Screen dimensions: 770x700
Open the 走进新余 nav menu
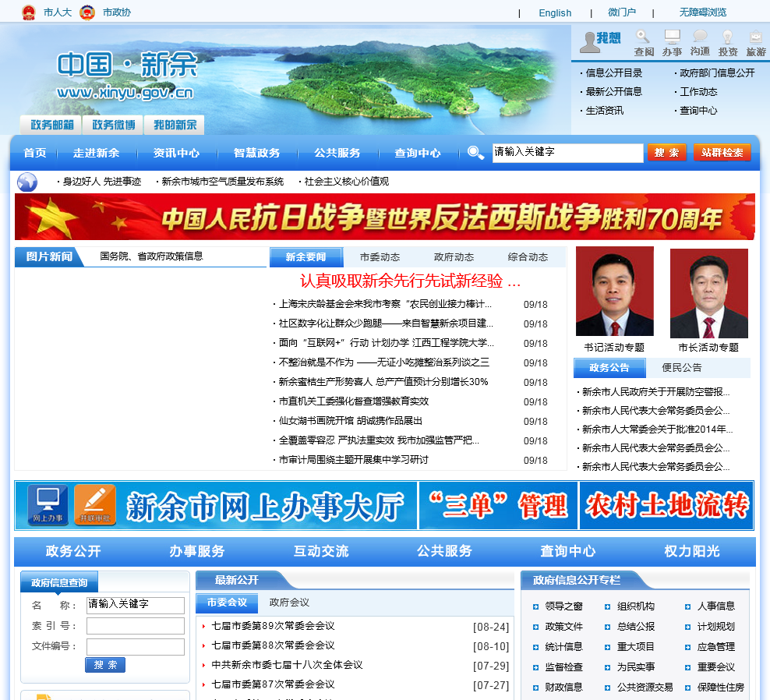click(x=97, y=153)
